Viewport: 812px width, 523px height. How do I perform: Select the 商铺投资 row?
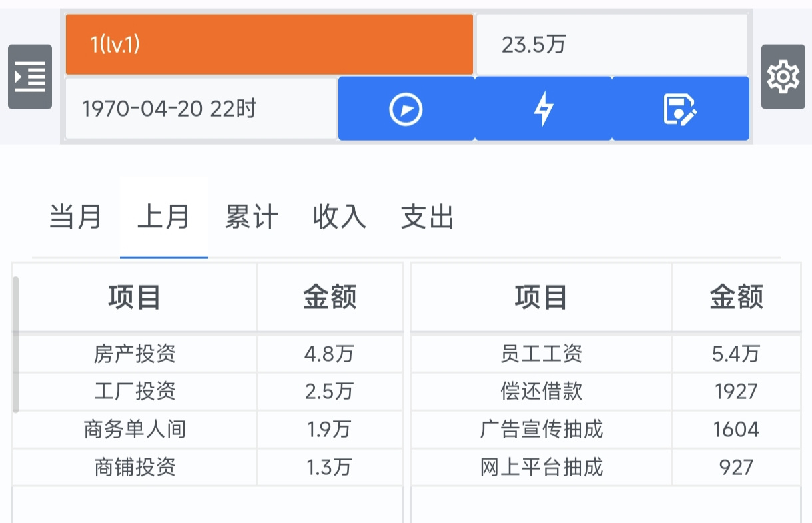pos(208,467)
